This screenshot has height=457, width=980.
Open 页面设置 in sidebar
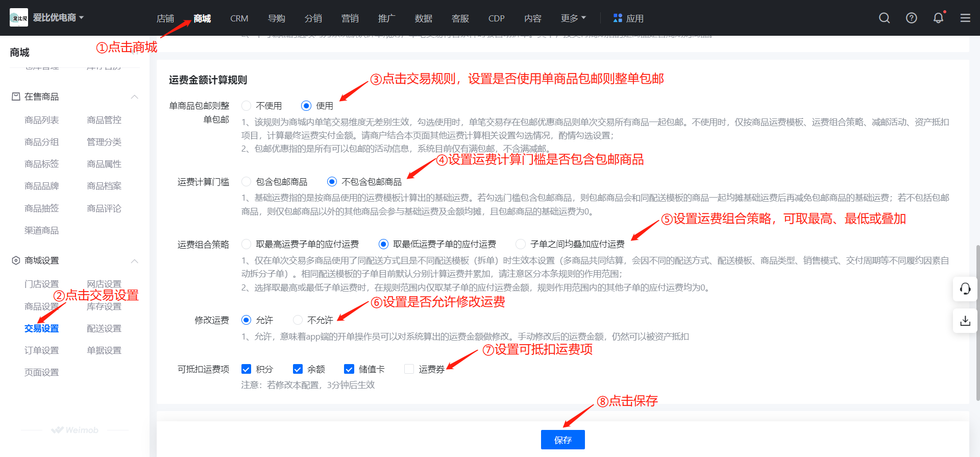(42, 372)
